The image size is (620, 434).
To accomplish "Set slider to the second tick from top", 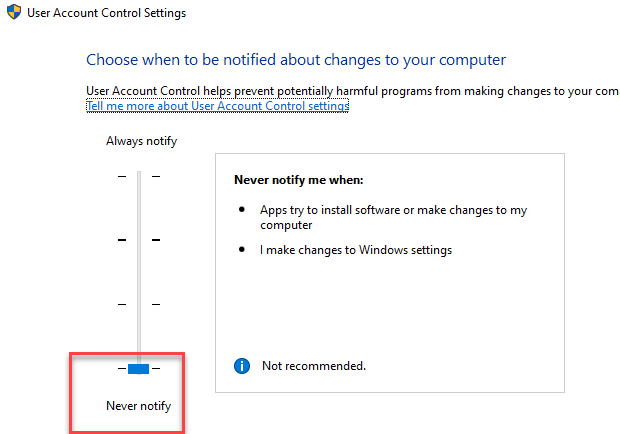I will (139, 240).
